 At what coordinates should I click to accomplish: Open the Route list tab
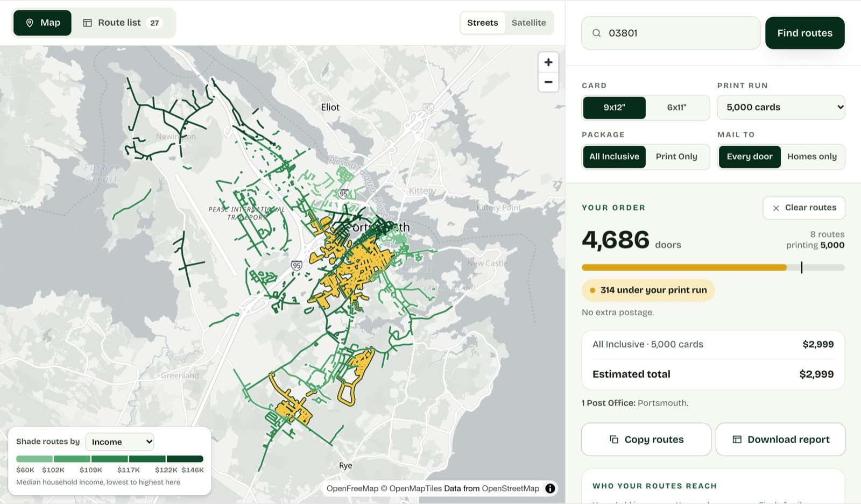click(123, 23)
